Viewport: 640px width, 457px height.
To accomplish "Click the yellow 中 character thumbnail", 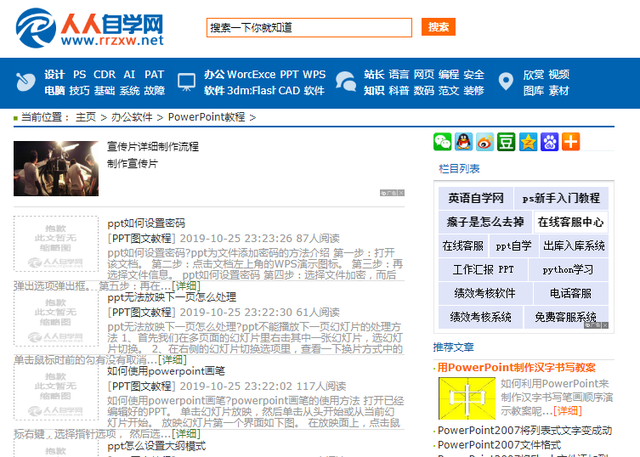I will pyautogui.click(x=467, y=398).
